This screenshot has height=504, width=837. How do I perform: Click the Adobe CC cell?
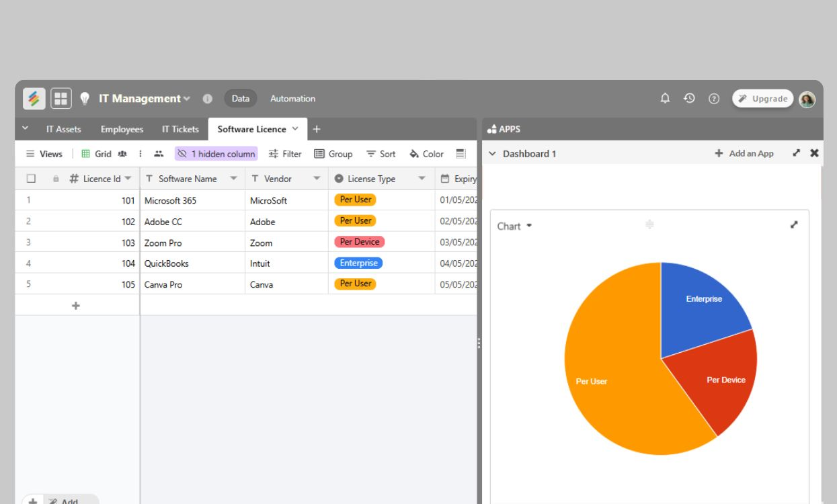192,221
